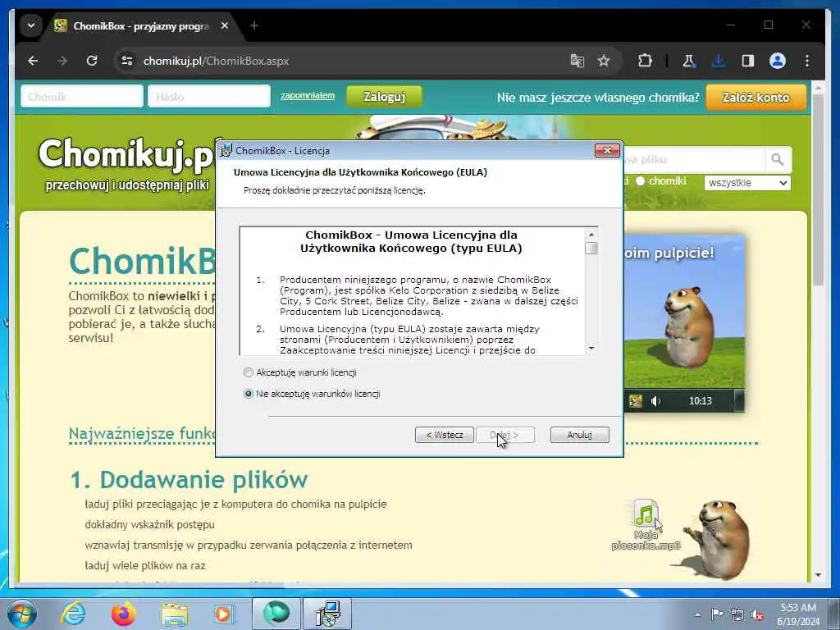Click the browser page vertical scrollbar thumb
This screenshot has width=840, height=630.
818,190
